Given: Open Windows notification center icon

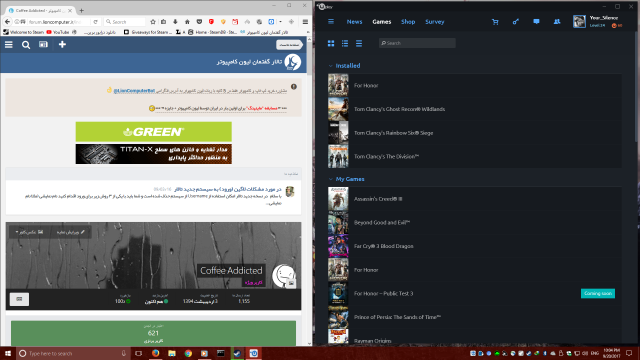Looking at the screenshot, I should [x=629, y=353].
